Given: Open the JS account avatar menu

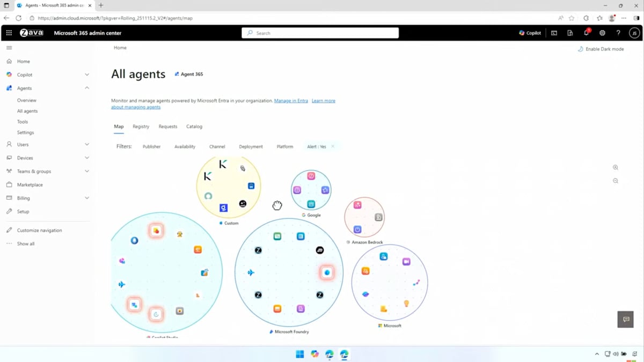Looking at the screenshot, I should pos(634,33).
